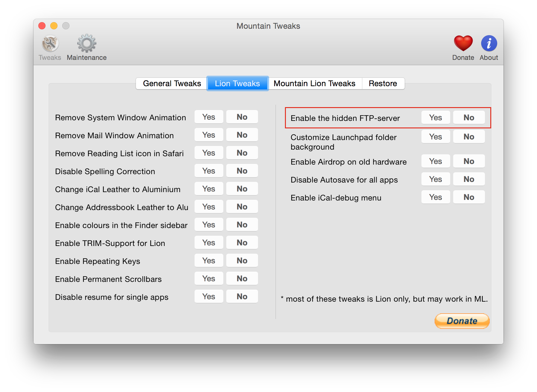Select the Lion Tweaks tab
This screenshot has width=537, height=392.
[x=237, y=83]
